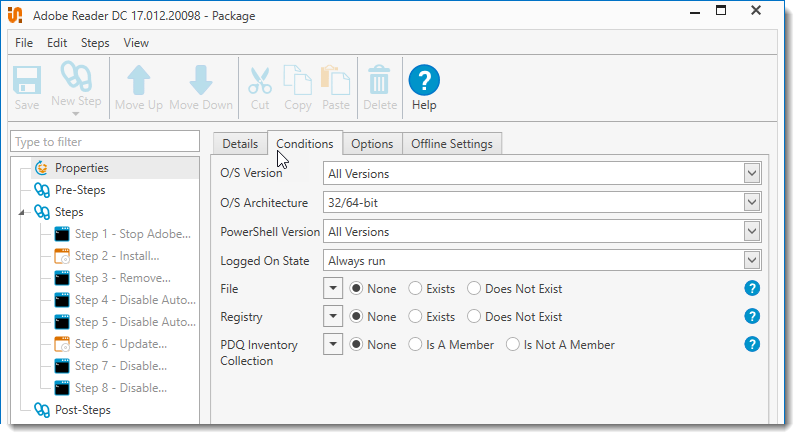Viewport: 800px width, 439px height.
Task: Click the Cut scissors icon
Action: (260, 81)
